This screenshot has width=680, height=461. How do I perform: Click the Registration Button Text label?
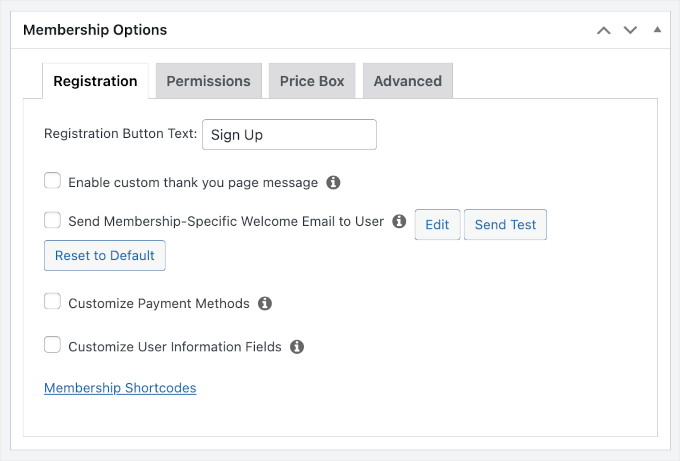pos(121,134)
